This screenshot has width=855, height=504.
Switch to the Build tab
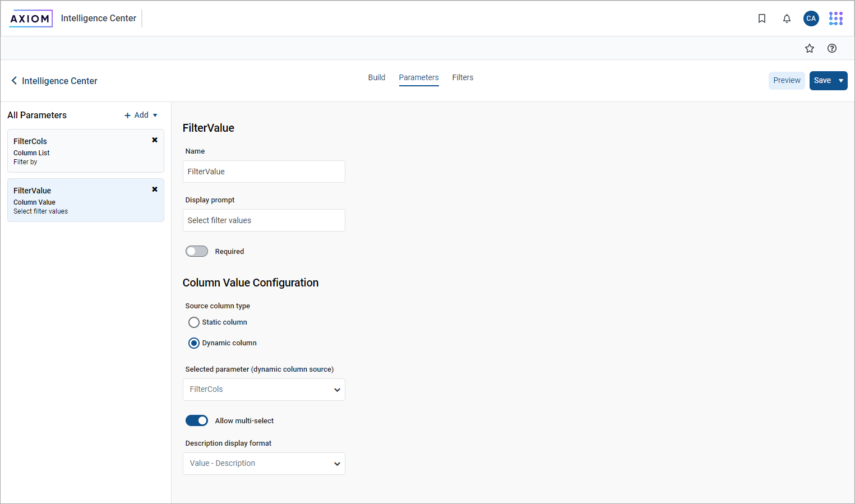pos(376,77)
